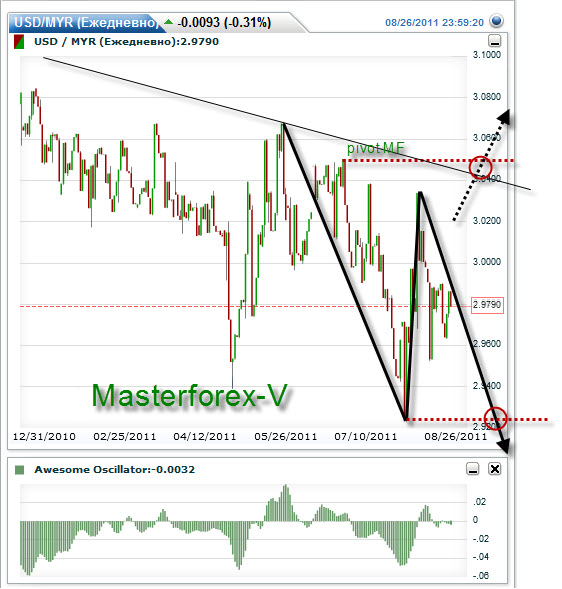Click the 2.9790 current price label
This screenshot has height=589, width=562.
point(487,305)
